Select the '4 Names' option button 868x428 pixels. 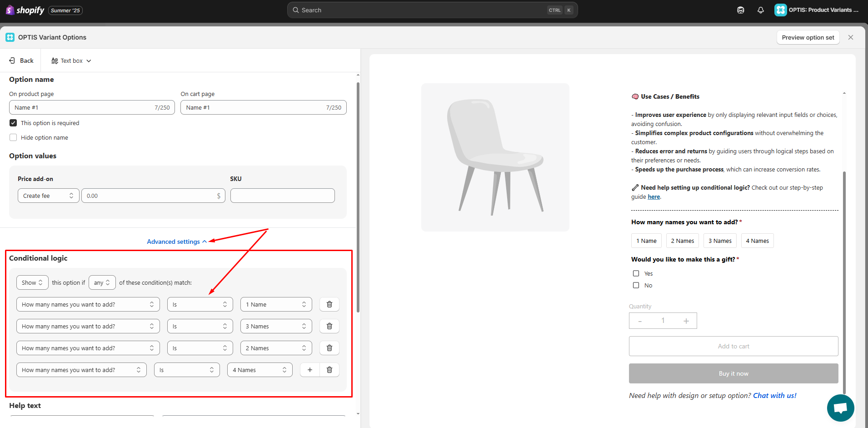757,241
